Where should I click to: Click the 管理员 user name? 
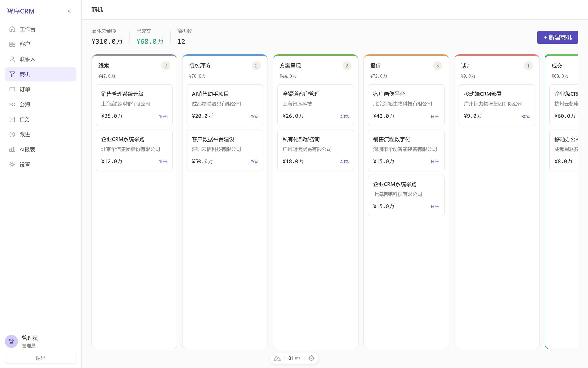(x=30, y=338)
